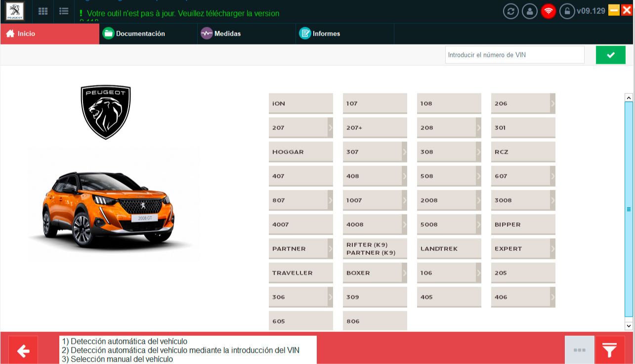
Task: Click the "Votre outil n'est pas à jour" message
Action: click(x=183, y=13)
